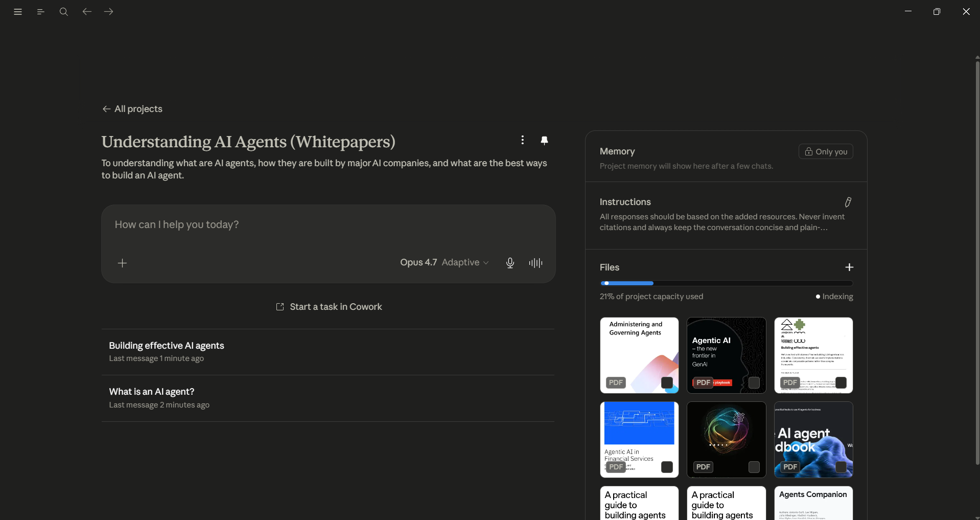Click the project capacity progress bar
This screenshot has width=980, height=520.
pos(727,283)
